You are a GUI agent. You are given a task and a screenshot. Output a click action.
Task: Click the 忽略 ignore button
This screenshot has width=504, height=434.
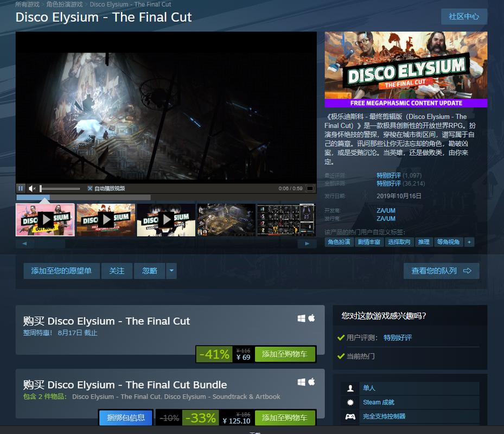[x=150, y=271]
